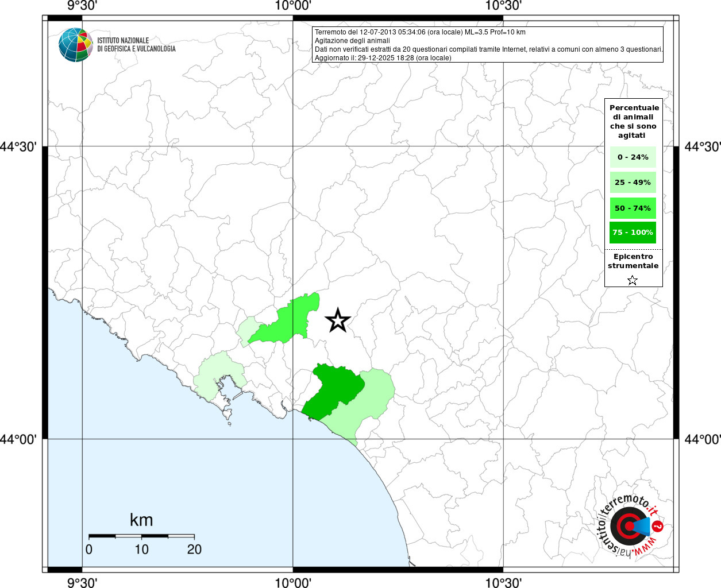The width and height of the screenshot is (721, 588).
Task: Click the top 10°30' longitude label
Action: [x=503, y=6]
